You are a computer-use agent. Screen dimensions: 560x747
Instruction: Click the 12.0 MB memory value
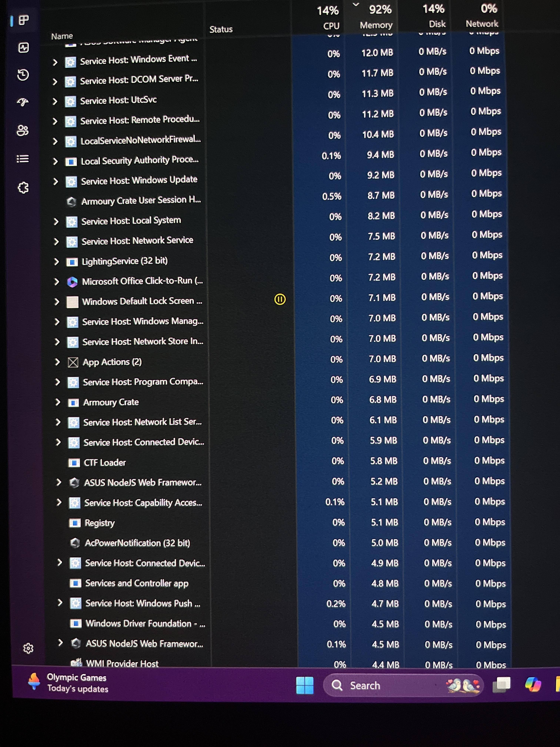[377, 53]
